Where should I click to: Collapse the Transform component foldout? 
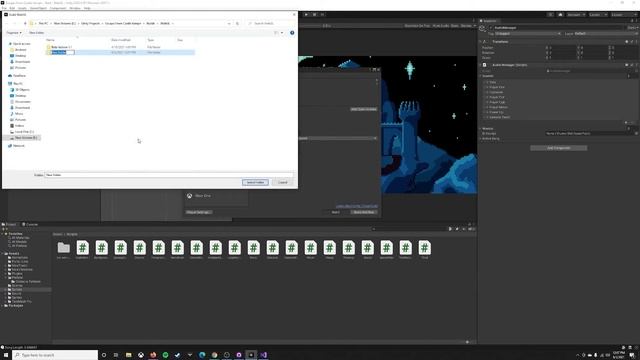tap(480, 42)
